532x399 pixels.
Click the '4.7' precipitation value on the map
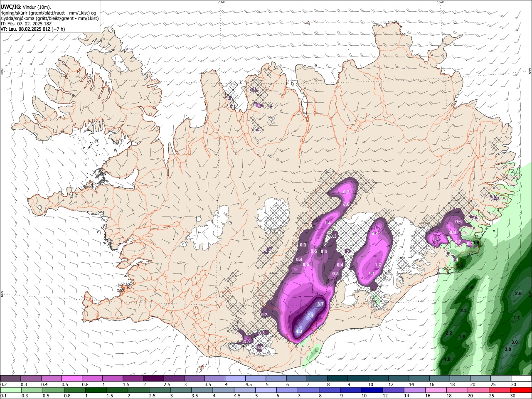click(310, 316)
